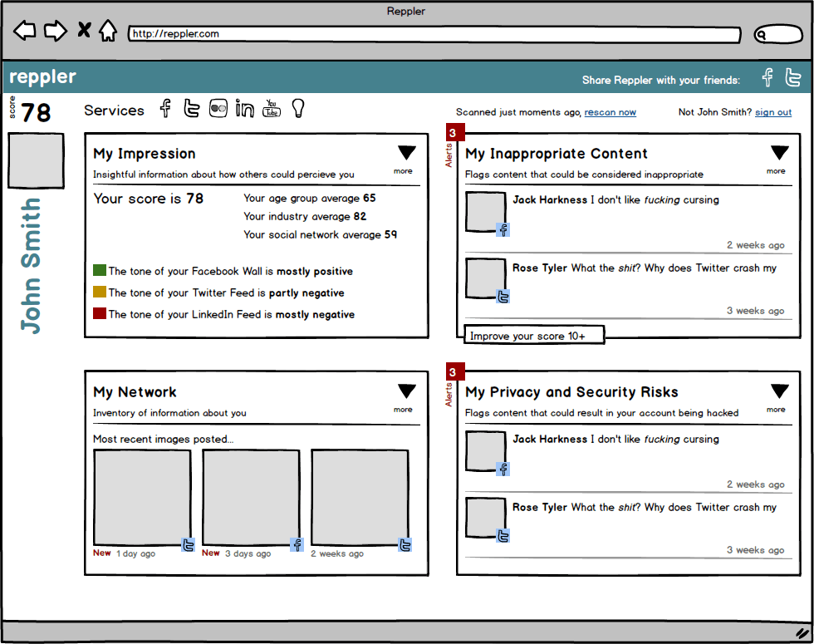Screen dimensions: 814x644
Task: Click Your social network average 59
Action: tap(321, 234)
